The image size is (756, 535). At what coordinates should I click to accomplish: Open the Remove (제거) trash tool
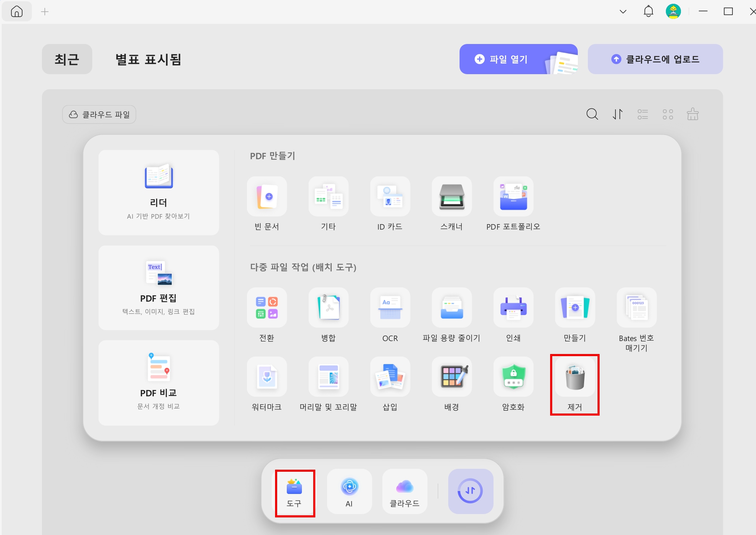pyautogui.click(x=575, y=377)
